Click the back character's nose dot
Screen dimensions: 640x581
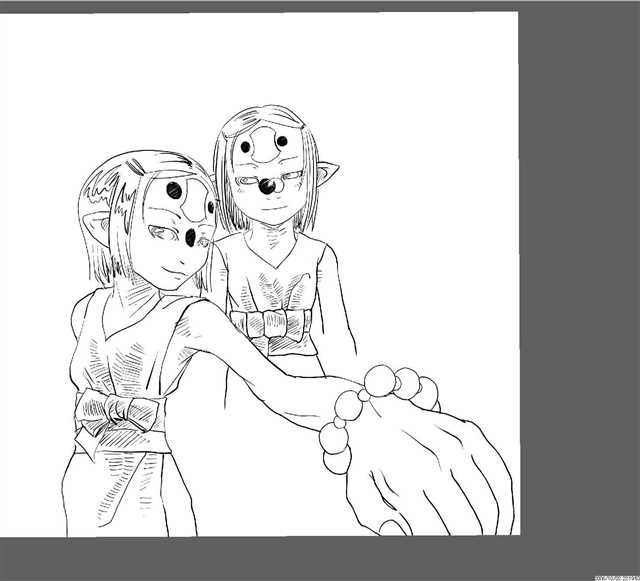266,187
